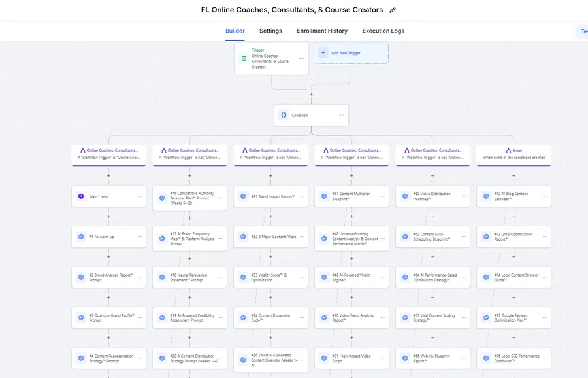Viewport: 588px width, 378px height.
Task: Select #20 A Content Distribution Strategy Prompt step
Action: (x=189, y=358)
